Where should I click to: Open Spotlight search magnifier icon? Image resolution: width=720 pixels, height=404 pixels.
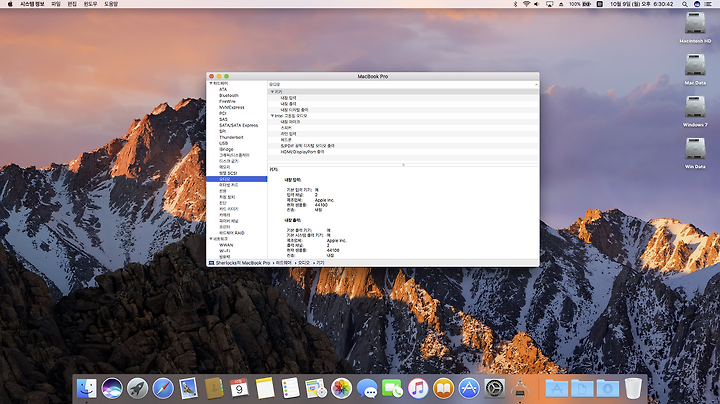click(685, 4)
